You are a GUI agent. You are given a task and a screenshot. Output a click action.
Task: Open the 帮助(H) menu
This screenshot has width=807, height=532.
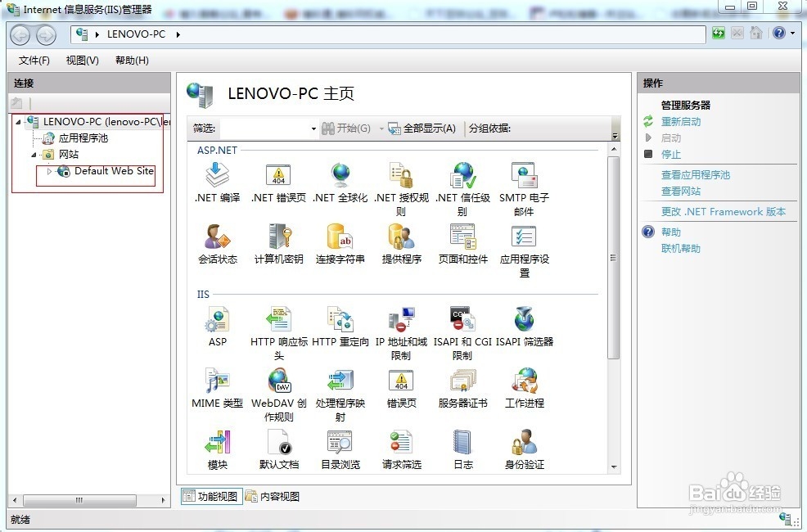coord(132,61)
